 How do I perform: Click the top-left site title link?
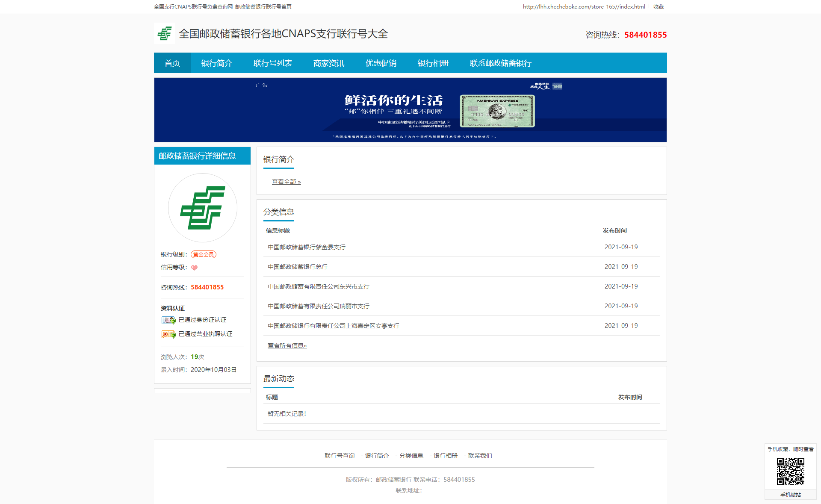point(223,6)
